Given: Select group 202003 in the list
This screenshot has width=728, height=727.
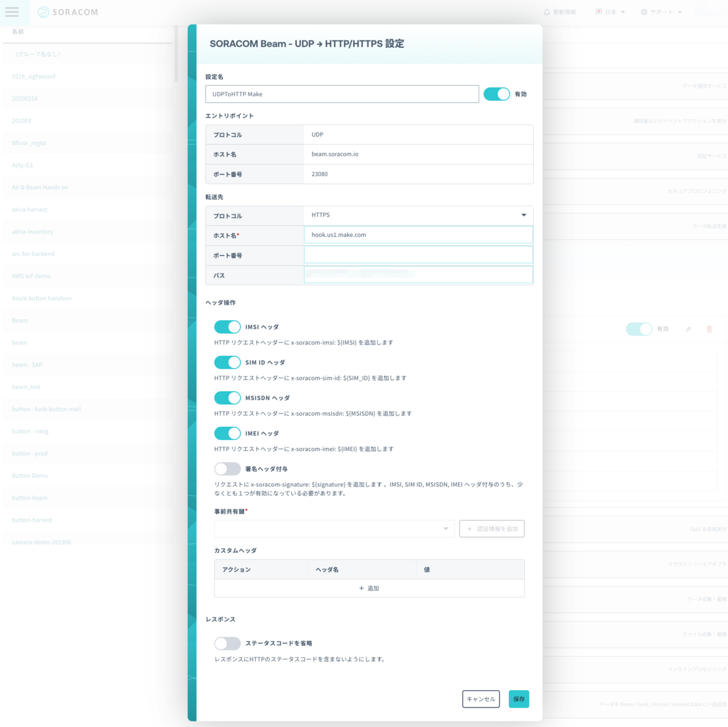Looking at the screenshot, I should [88, 121].
